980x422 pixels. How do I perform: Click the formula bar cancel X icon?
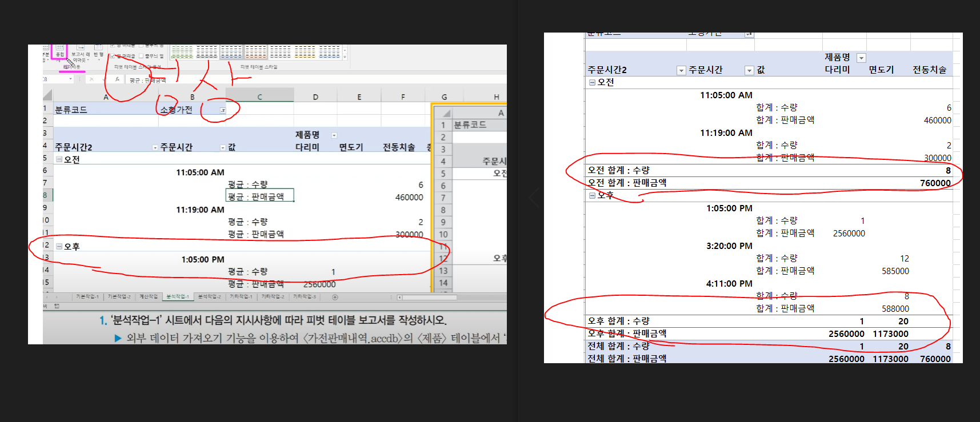point(91,79)
